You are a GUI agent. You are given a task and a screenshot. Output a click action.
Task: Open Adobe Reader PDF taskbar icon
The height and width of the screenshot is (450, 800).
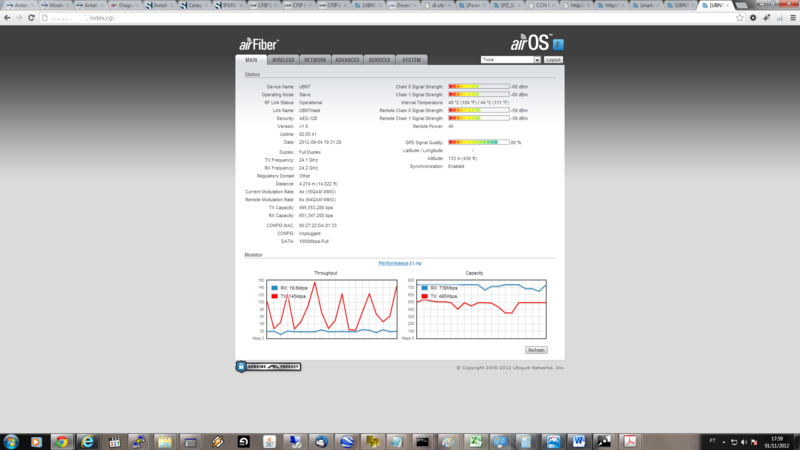tap(630, 442)
